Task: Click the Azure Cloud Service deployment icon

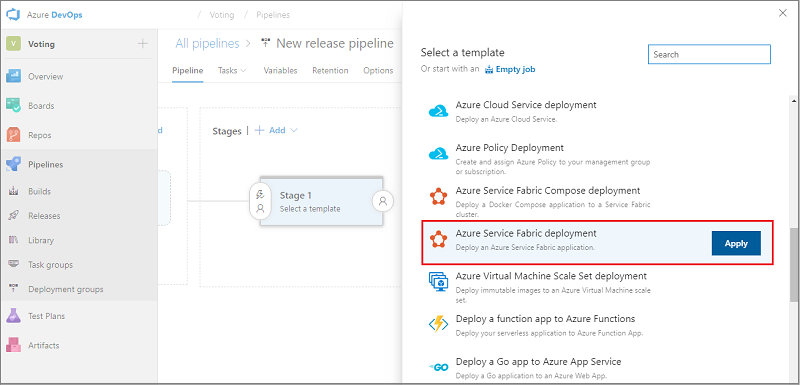Action: point(438,111)
